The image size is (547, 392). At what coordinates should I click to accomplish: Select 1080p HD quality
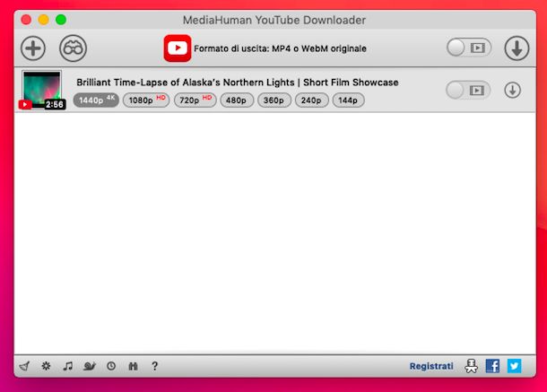[x=146, y=100]
